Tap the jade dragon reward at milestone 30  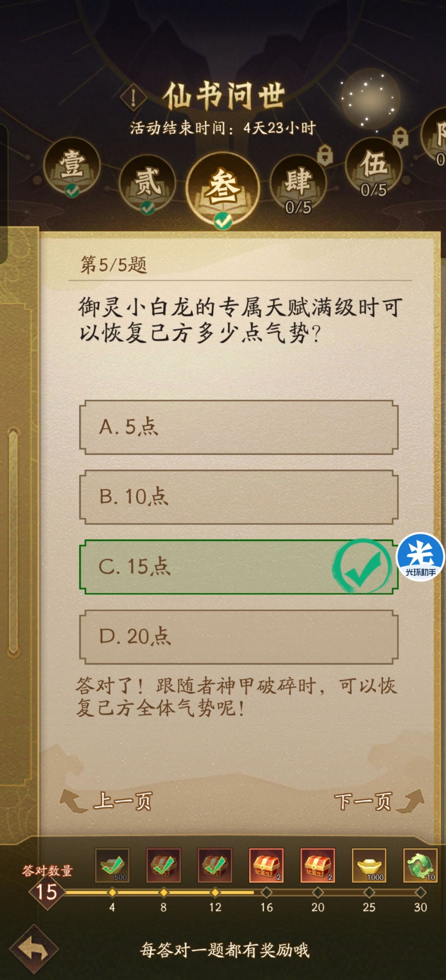coord(420,867)
